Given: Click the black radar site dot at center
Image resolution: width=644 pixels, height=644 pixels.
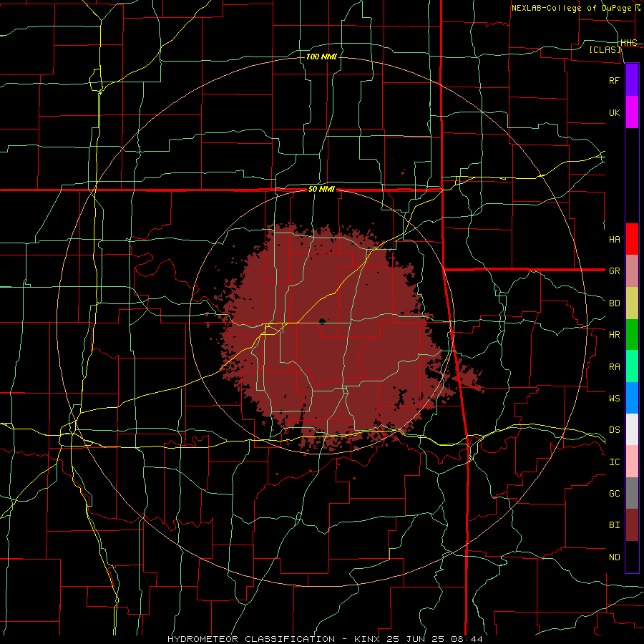Looking at the screenshot, I should point(322,321).
